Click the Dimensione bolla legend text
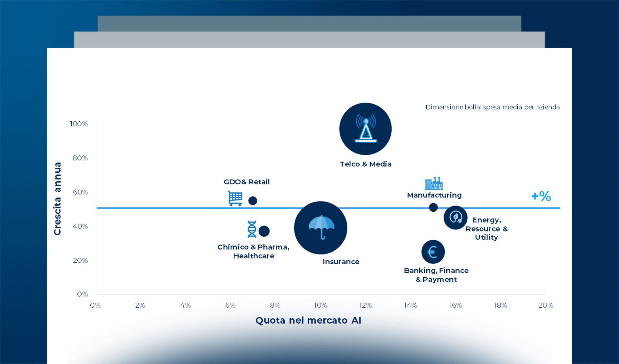 493,107
